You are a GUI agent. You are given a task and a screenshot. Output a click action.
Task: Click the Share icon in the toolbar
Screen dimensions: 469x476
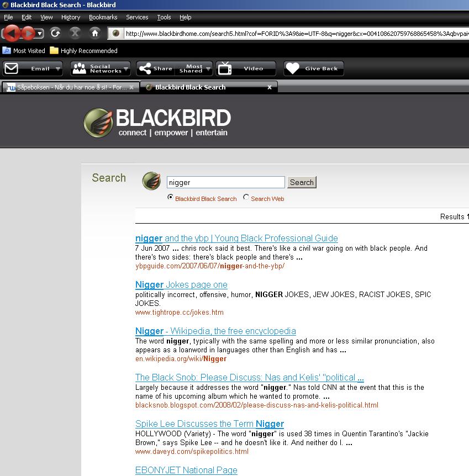[x=145, y=68]
